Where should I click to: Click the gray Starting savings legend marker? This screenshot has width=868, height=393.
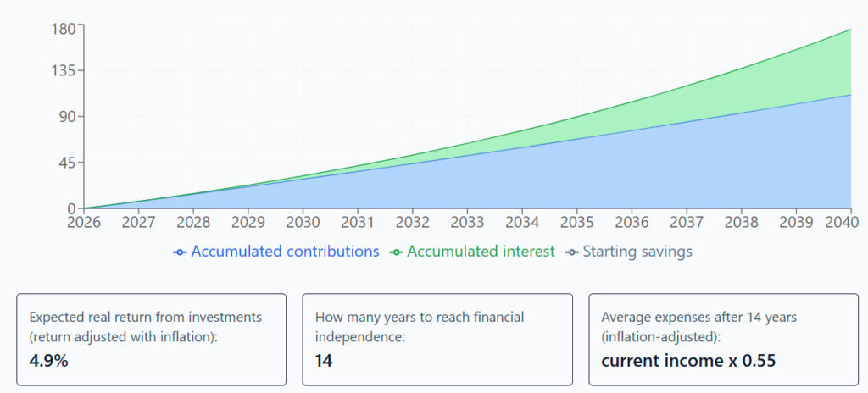tap(572, 252)
